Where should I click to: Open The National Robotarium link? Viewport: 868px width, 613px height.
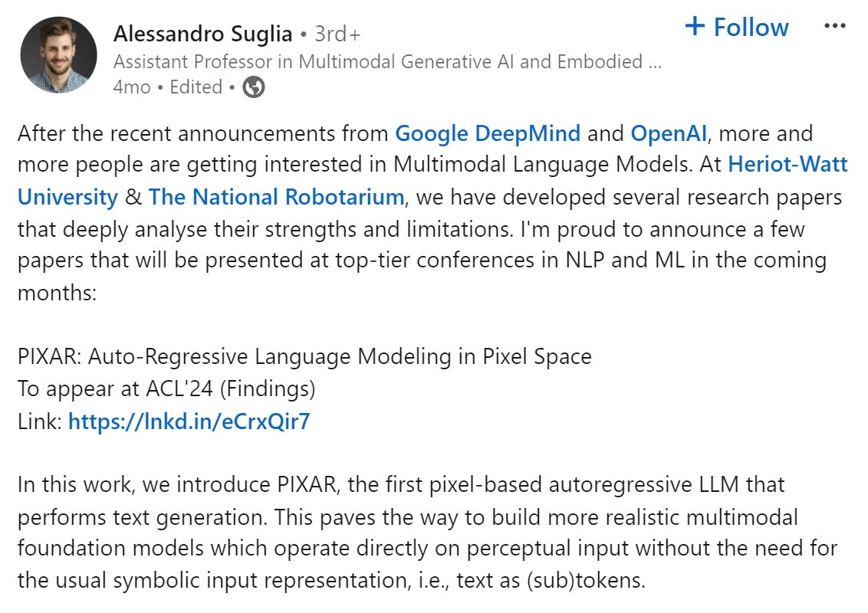(276, 197)
